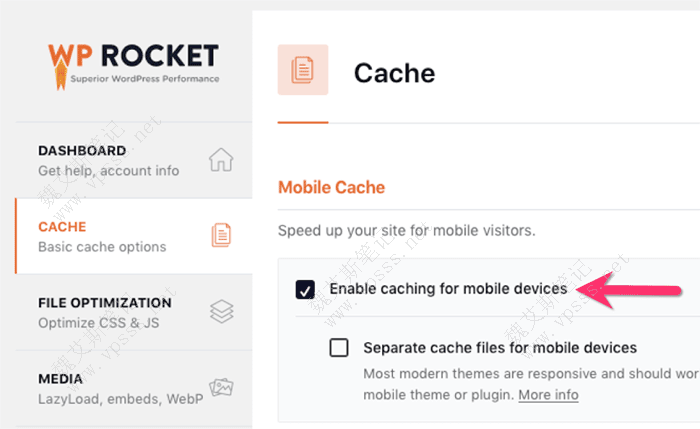700x429 pixels.
Task: Open the More info link
Action: [x=548, y=395]
